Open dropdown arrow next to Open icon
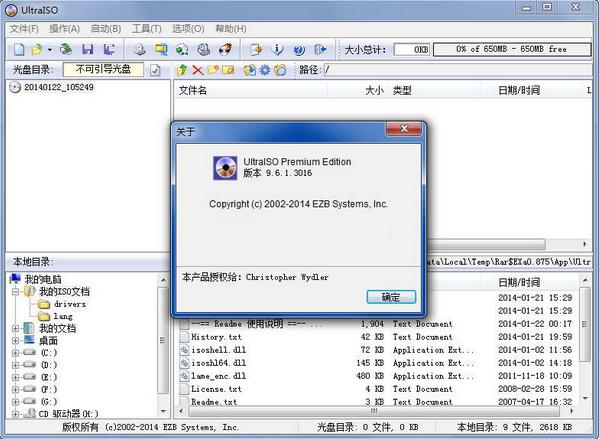 pyautogui.click(x=50, y=50)
